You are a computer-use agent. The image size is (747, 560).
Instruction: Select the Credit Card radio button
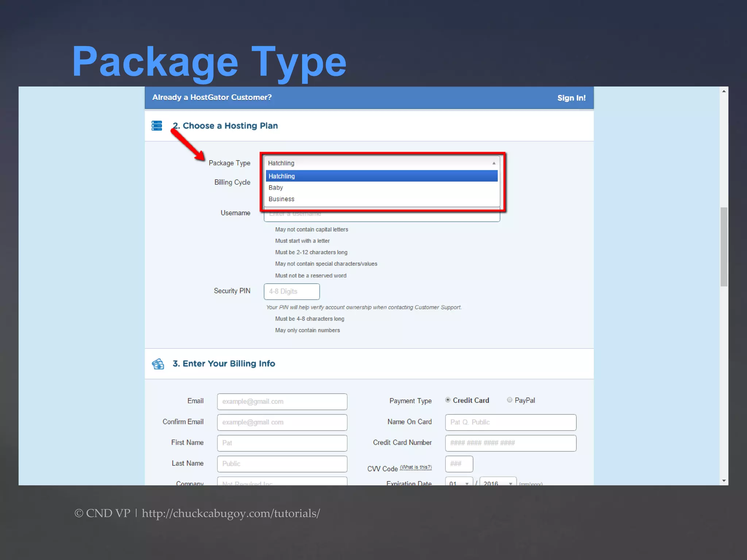point(448,400)
